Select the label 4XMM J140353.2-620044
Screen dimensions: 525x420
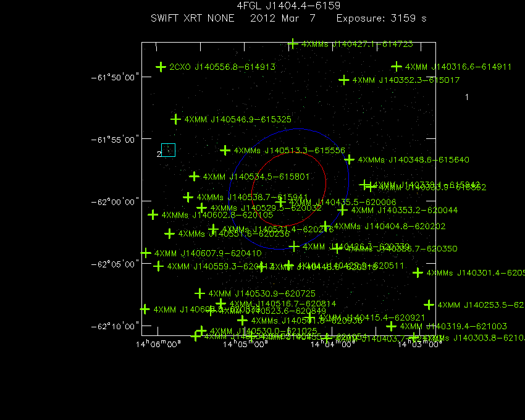[x=405, y=211]
